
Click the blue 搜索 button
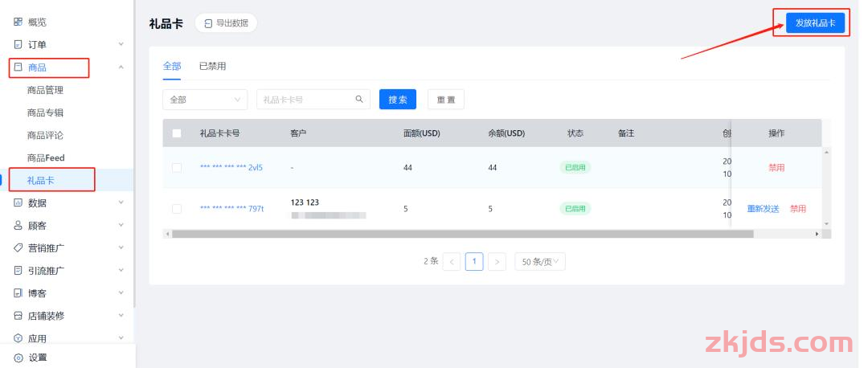[398, 100]
